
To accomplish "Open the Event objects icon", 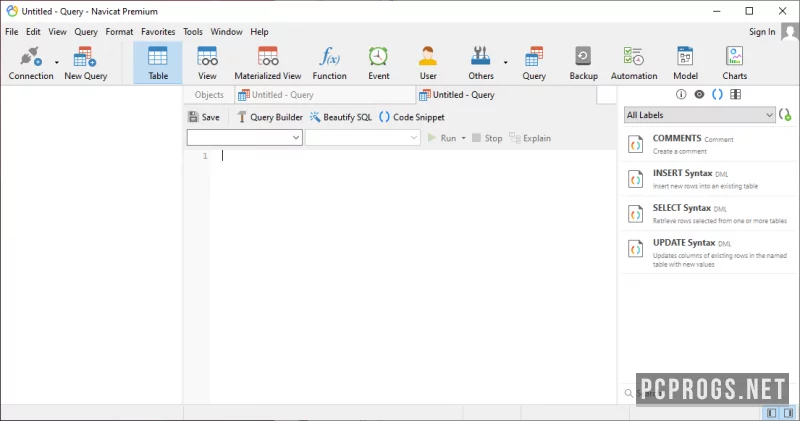I will [379, 63].
